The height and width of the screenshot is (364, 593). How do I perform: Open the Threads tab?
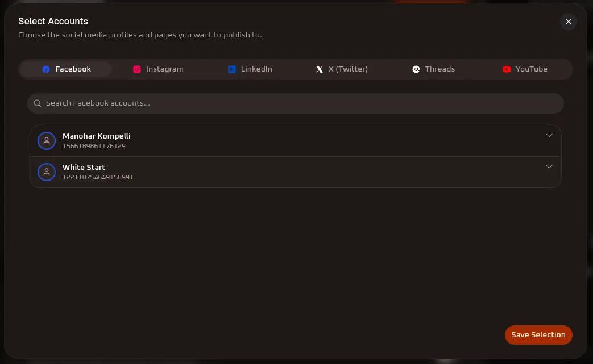(433, 69)
